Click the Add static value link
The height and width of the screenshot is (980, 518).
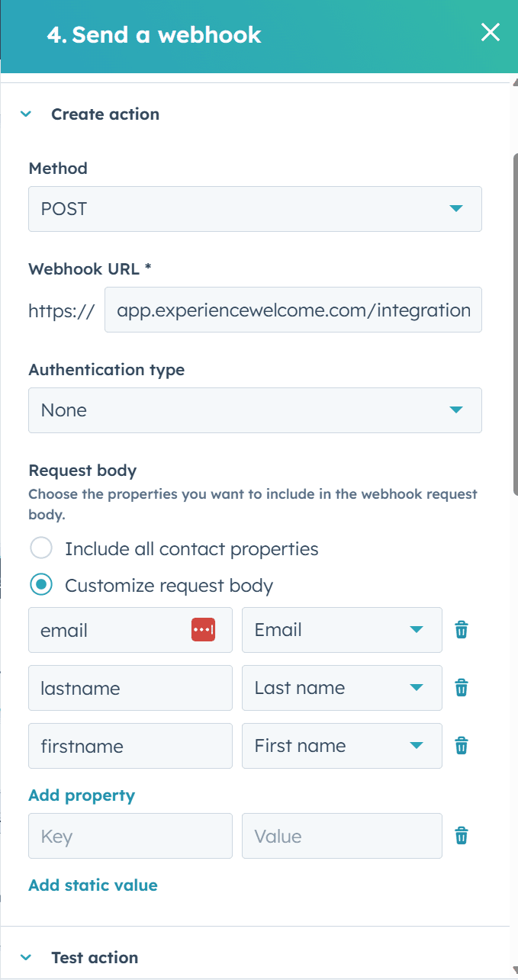tap(93, 885)
